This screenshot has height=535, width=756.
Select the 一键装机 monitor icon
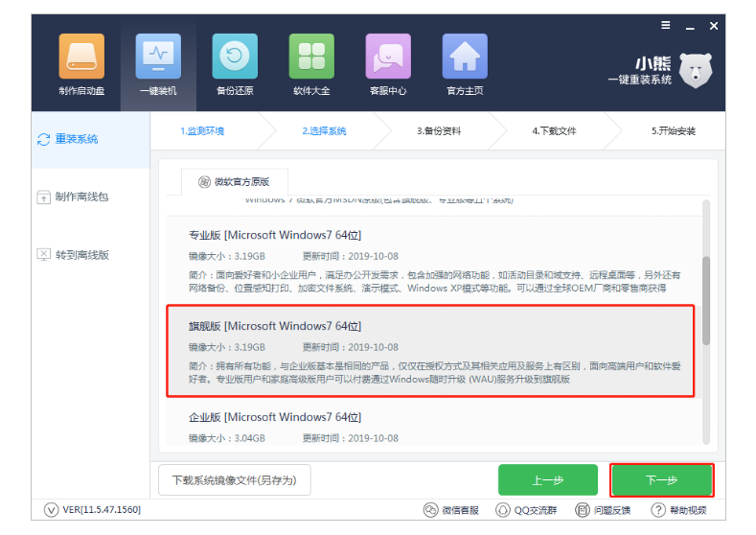coord(158,57)
